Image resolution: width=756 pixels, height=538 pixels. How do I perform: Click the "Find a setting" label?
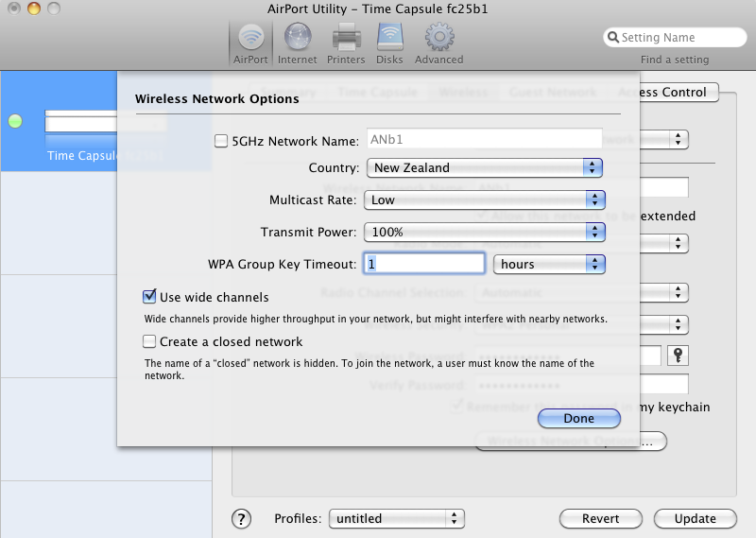(x=675, y=60)
